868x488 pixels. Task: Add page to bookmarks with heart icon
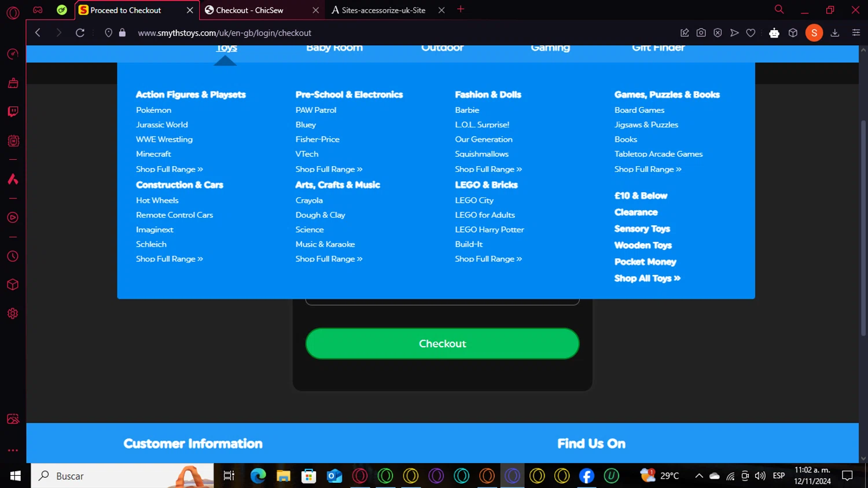(751, 32)
